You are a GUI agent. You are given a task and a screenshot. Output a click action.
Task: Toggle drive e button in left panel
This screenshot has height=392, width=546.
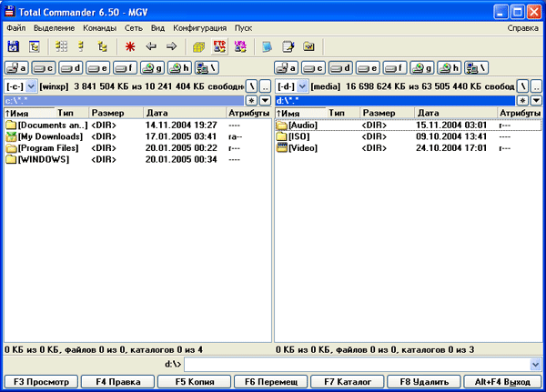pyautogui.click(x=98, y=68)
